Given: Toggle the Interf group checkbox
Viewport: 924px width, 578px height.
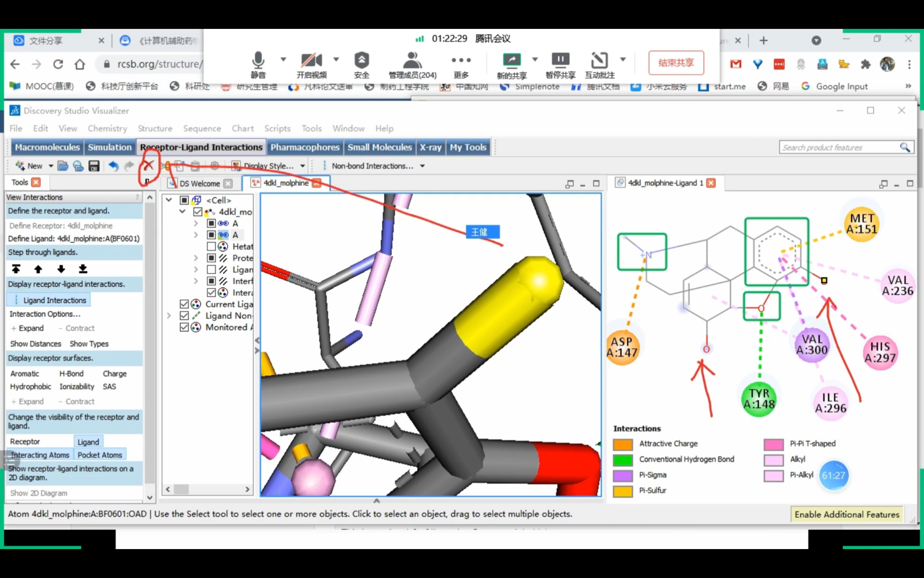Looking at the screenshot, I should (211, 281).
